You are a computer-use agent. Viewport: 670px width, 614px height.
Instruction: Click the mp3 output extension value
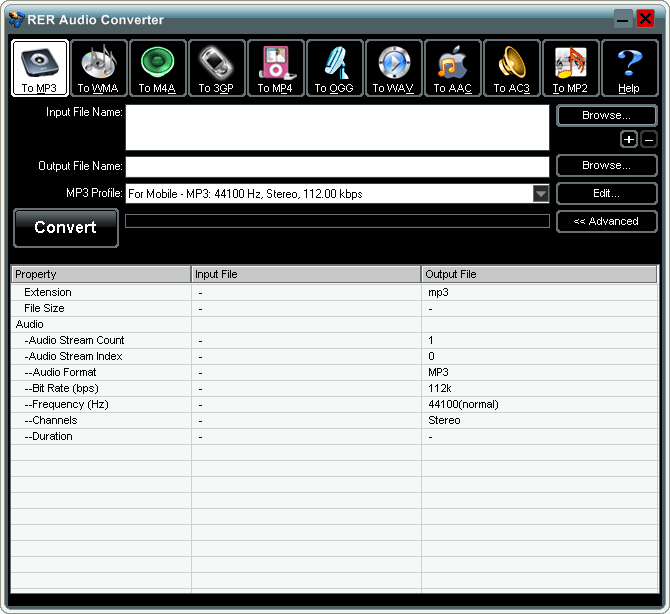tap(438, 293)
